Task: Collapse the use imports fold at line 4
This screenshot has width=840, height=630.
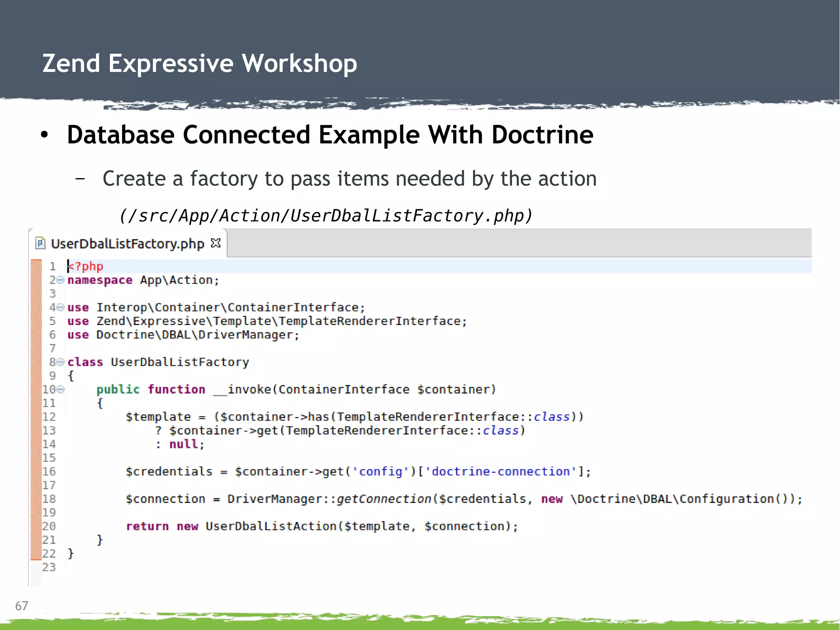Action: (x=60, y=307)
